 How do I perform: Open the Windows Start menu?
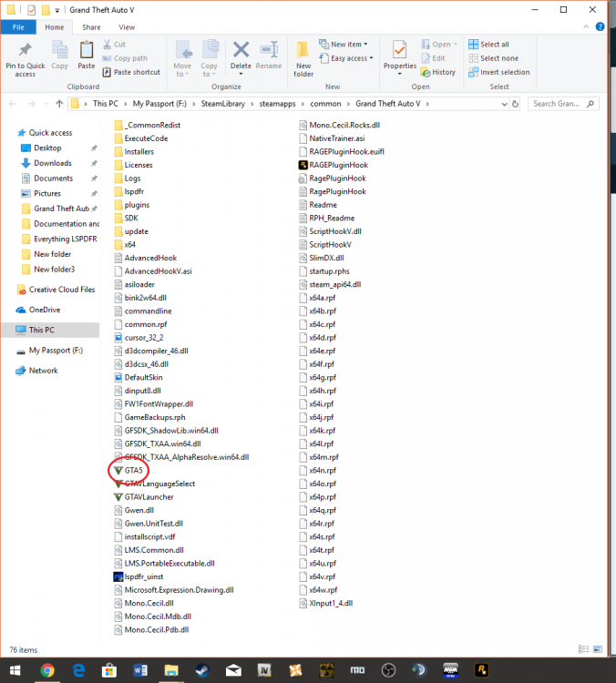pyautogui.click(x=15, y=670)
